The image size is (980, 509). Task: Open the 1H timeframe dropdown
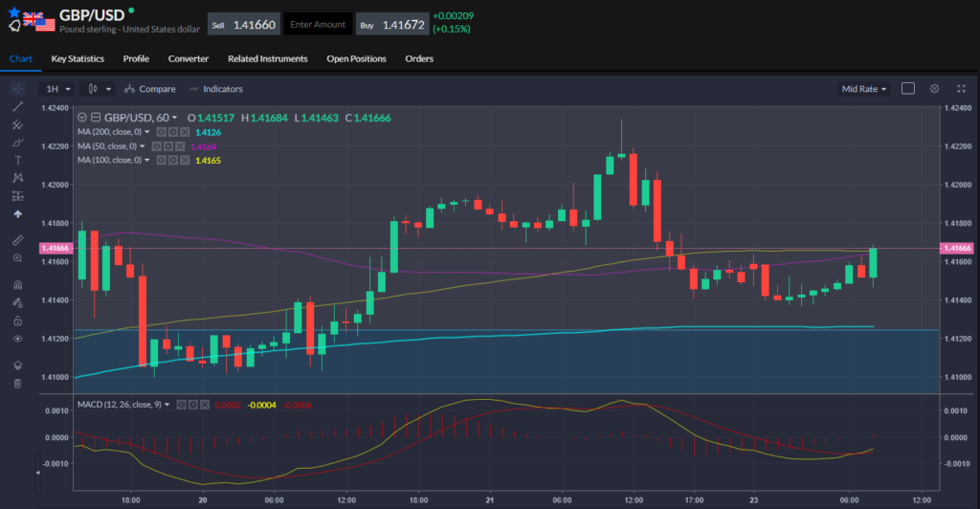pos(58,89)
